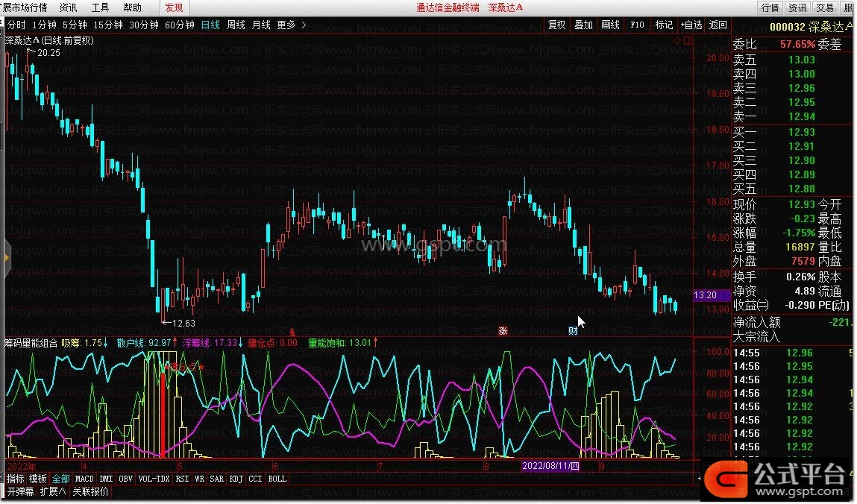857x504 pixels.
Task: Click the 叠加 overlay button
Action: 584,25
